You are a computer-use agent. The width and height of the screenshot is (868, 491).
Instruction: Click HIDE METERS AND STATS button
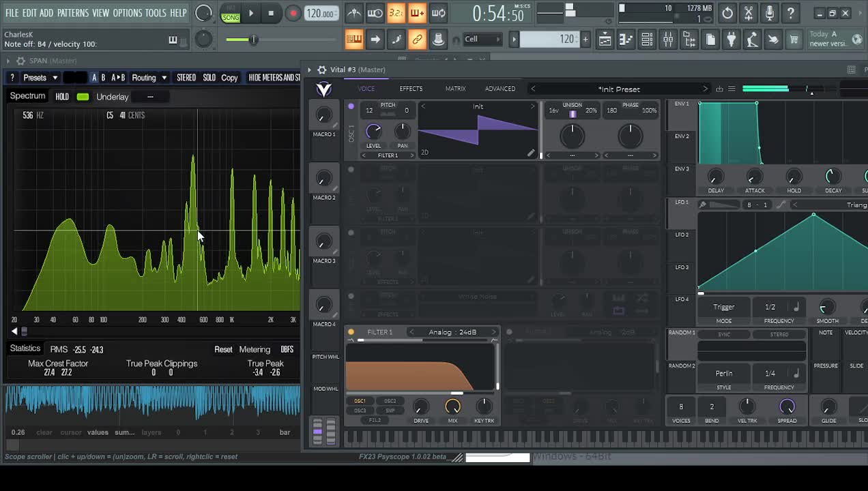[274, 78]
